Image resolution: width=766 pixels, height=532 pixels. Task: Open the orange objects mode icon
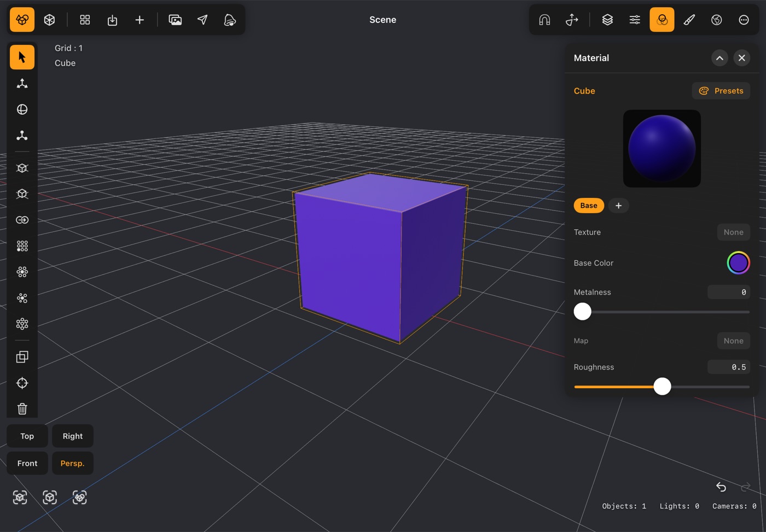[x=22, y=20]
